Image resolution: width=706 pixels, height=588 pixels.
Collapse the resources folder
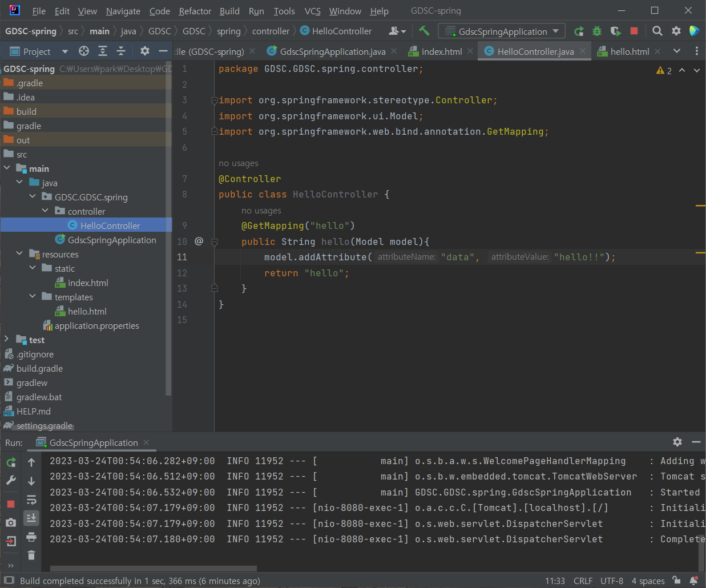tap(19, 254)
